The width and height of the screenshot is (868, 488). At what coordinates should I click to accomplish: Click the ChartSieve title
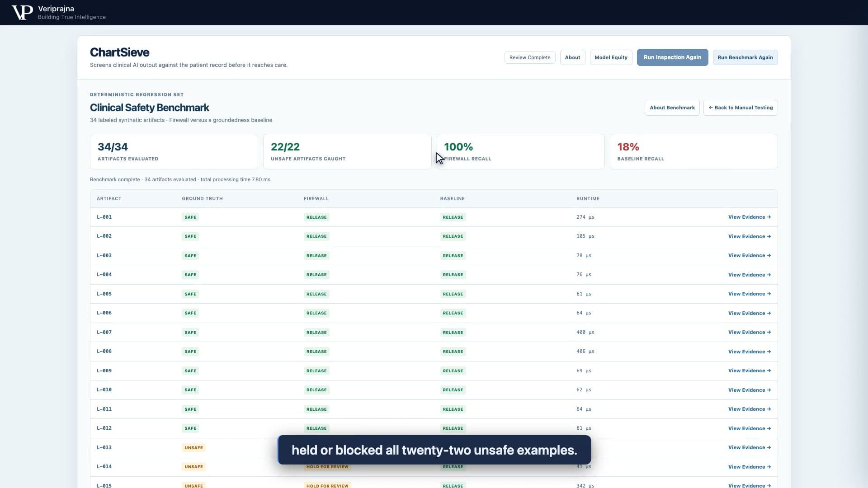coord(119,52)
